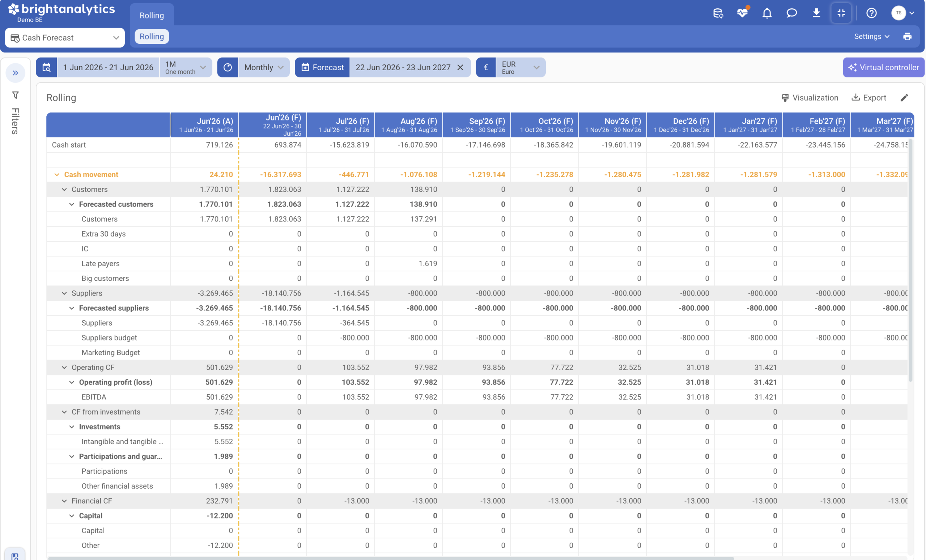This screenshot has height=560, width=926.
Task: Click the Export button
Action: click(x=869, y=98)
